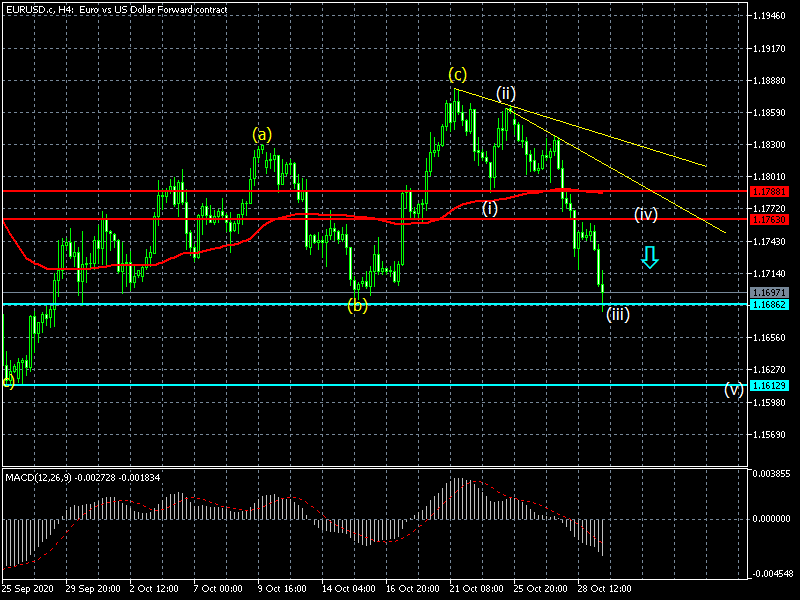Viewport: 800px width, 600px height.
Task: Click the 1.17140 price scale value
Action: (769, 274)
